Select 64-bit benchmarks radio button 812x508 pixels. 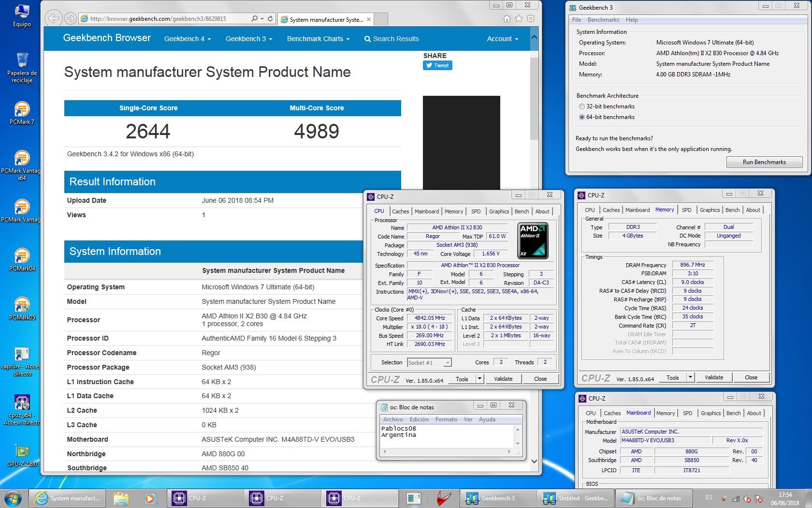click(x=582, y=117)
